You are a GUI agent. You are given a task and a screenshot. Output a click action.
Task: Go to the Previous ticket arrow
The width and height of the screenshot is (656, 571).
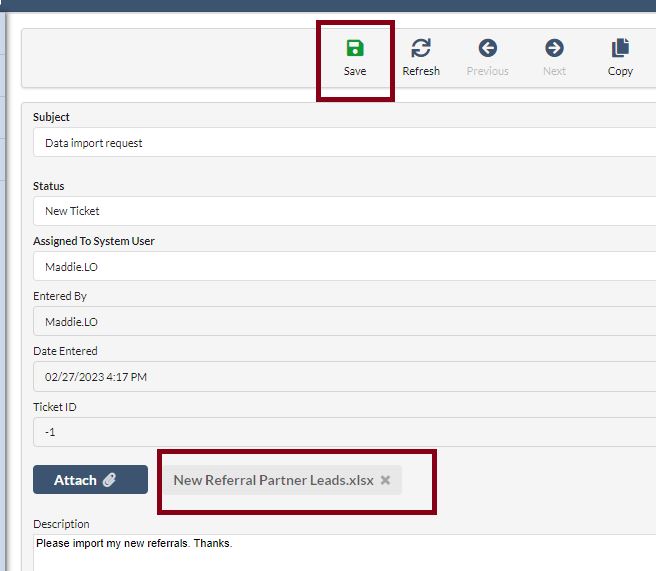click(487, 49)
